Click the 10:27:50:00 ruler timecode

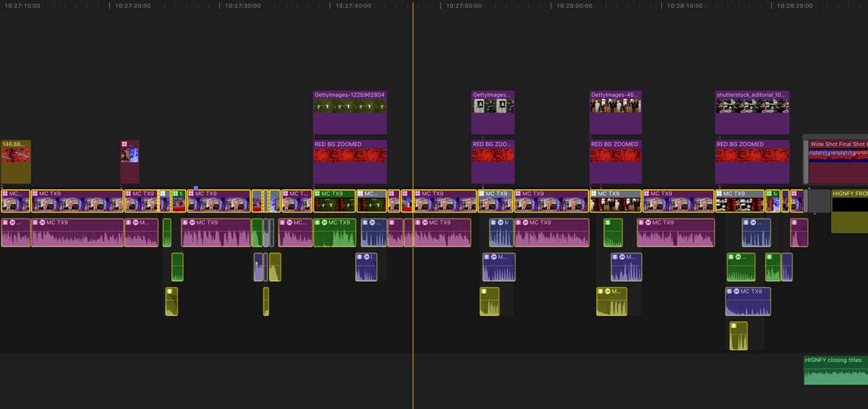[x=464, y=5]
